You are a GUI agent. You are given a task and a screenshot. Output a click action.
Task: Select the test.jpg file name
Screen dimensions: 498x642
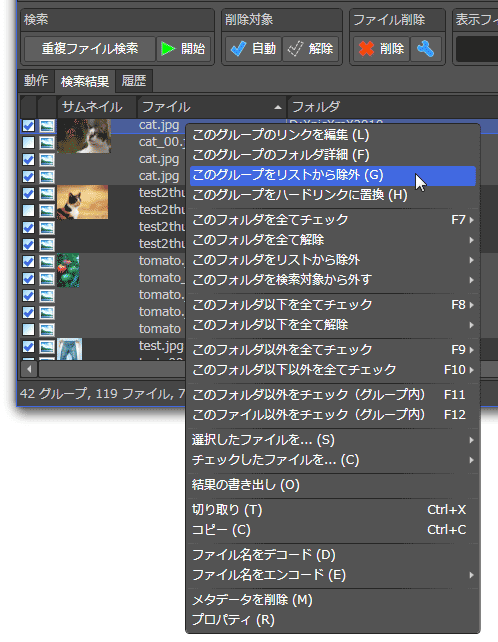pyautogui.click(x=161, y=346)
